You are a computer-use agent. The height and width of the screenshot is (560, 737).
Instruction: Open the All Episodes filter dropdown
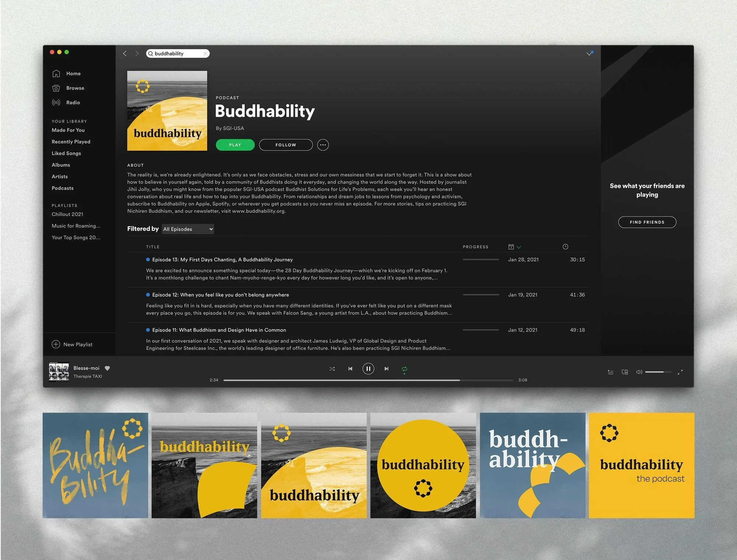pos(188,229)
